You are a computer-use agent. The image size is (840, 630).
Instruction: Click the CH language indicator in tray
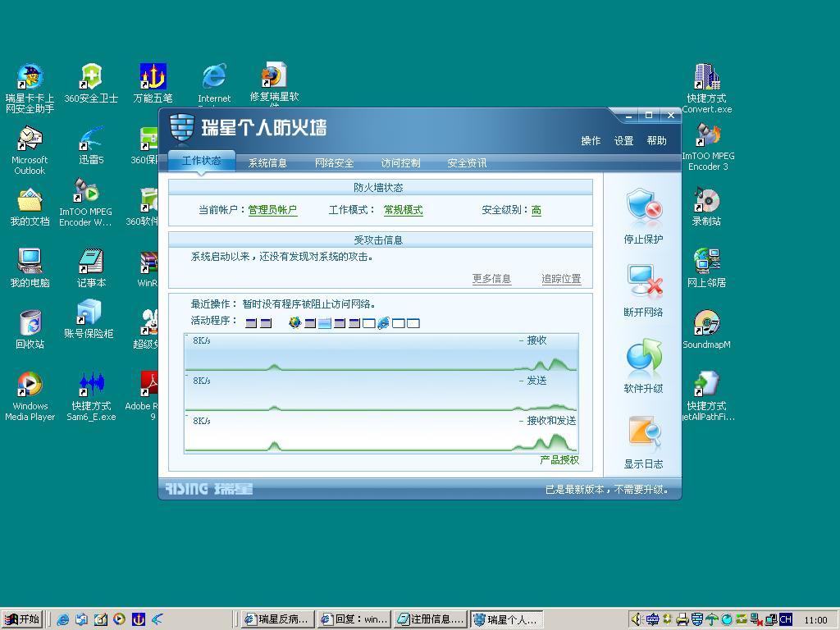(x=785, y=619)
